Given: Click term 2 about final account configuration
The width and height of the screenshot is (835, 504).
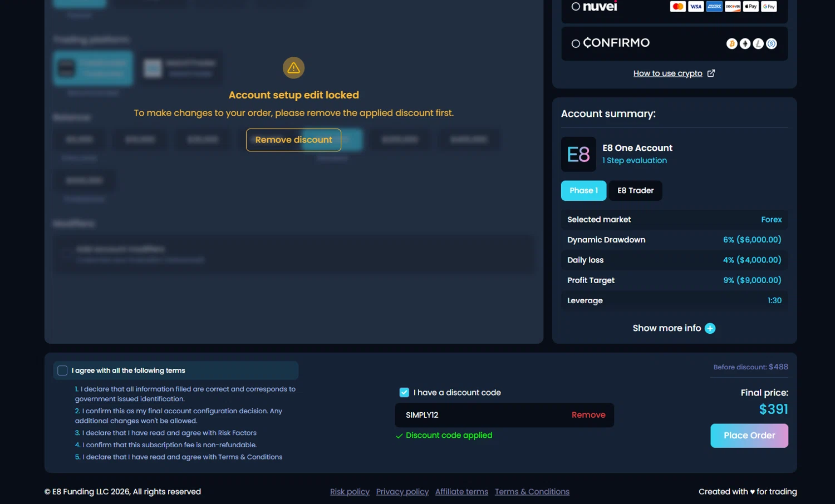Looking at the screenshot, I should point(179,416).
